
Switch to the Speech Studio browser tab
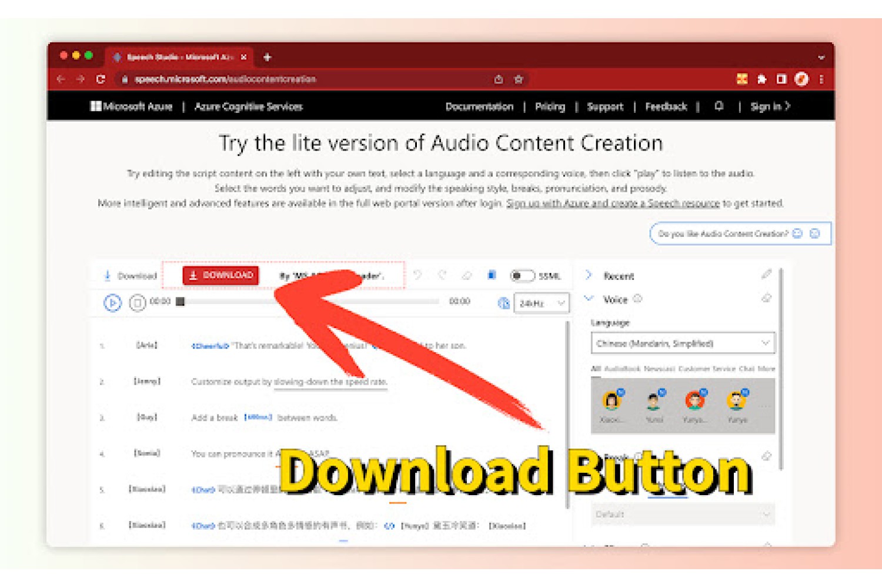(179, 57)
